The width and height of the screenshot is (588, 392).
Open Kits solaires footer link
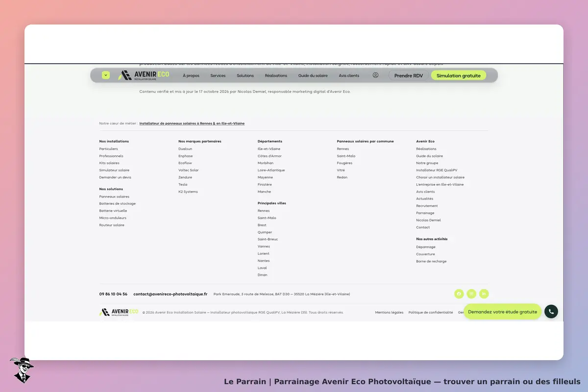(109, 163)
